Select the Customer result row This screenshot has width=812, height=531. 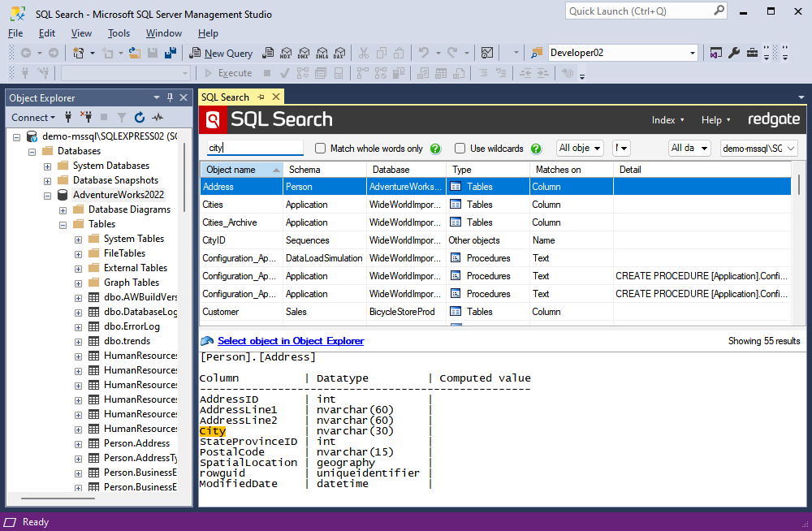(x=495, y=312)
